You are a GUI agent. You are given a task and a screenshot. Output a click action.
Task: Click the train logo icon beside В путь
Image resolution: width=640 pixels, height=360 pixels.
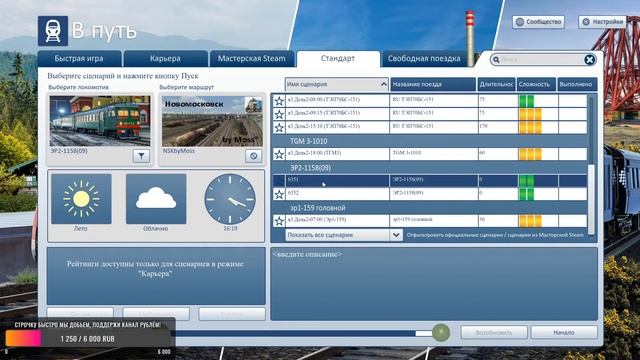[53, 31]
